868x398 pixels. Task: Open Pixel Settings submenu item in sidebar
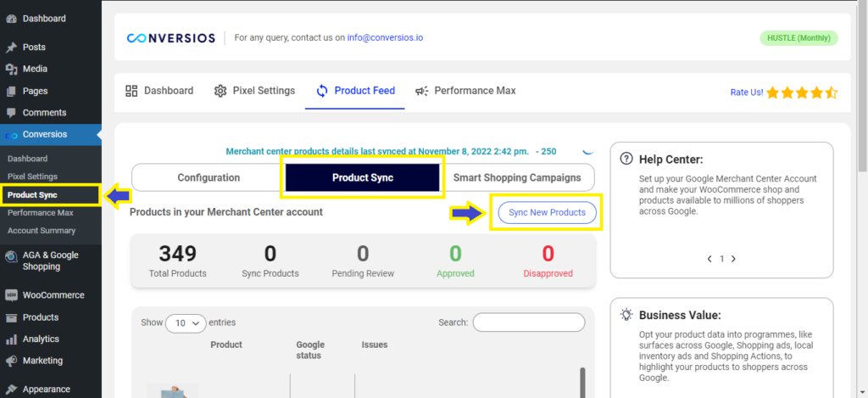33,177
